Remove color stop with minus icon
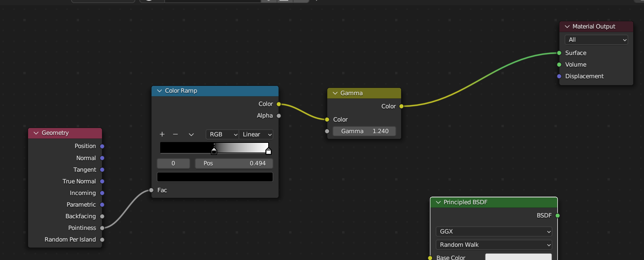The height and width of the screenshot is (260, 644). (x=175, y=134)
